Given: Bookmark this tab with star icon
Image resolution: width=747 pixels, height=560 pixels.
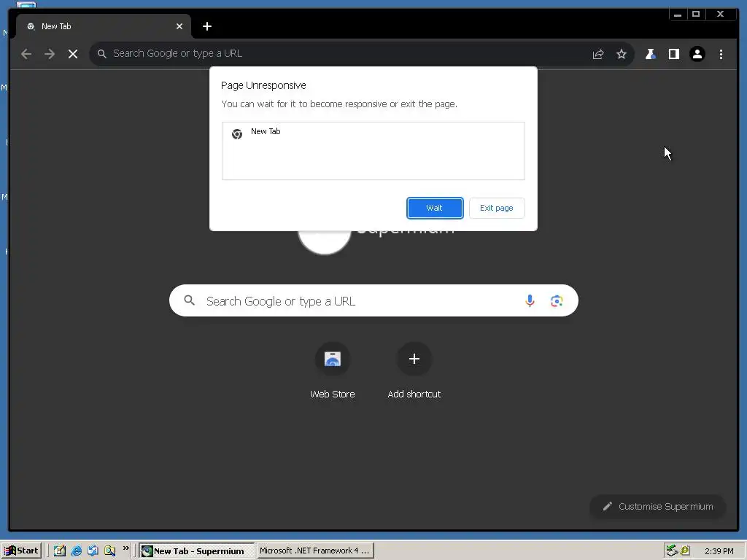Looking at the screenshot, I should click(x=622, y=54).
